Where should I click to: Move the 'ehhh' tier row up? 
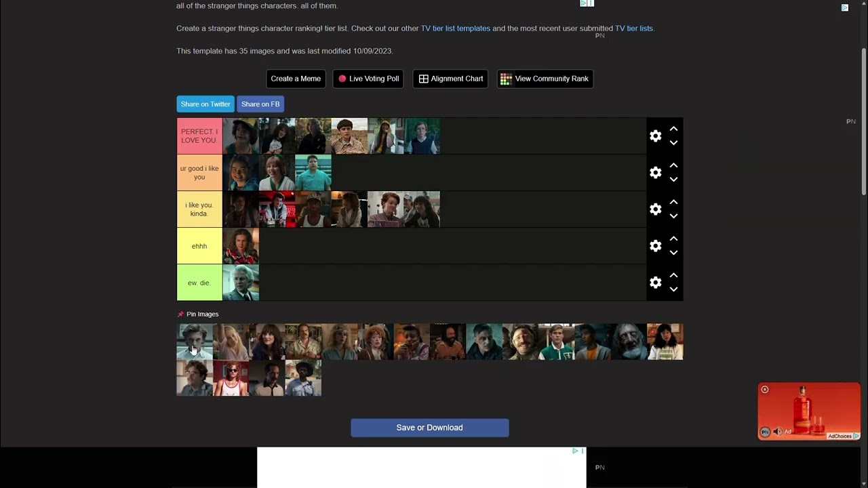click(673, 239)
